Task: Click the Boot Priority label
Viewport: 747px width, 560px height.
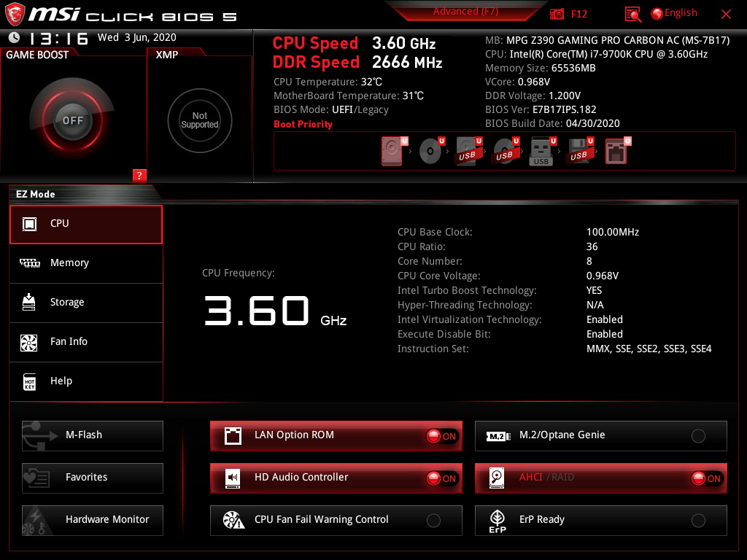Action: 303,124
